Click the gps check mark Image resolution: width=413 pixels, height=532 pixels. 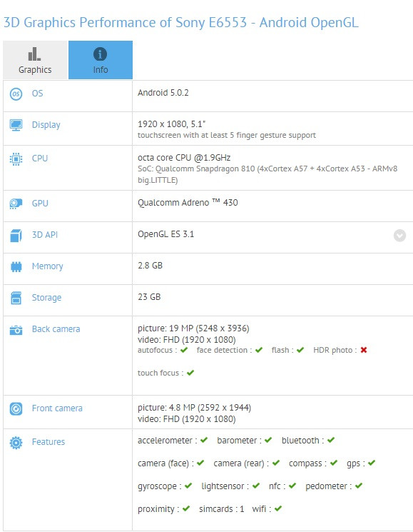coord(372,463)
